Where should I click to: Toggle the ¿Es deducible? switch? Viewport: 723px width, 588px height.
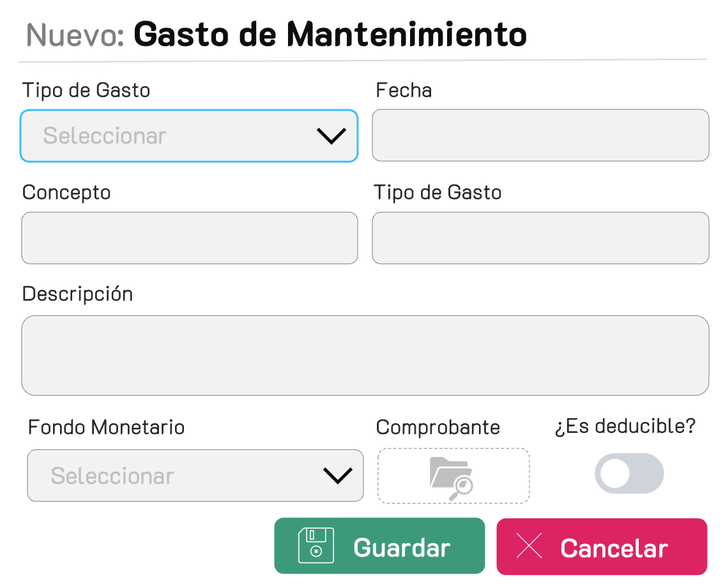629,474
